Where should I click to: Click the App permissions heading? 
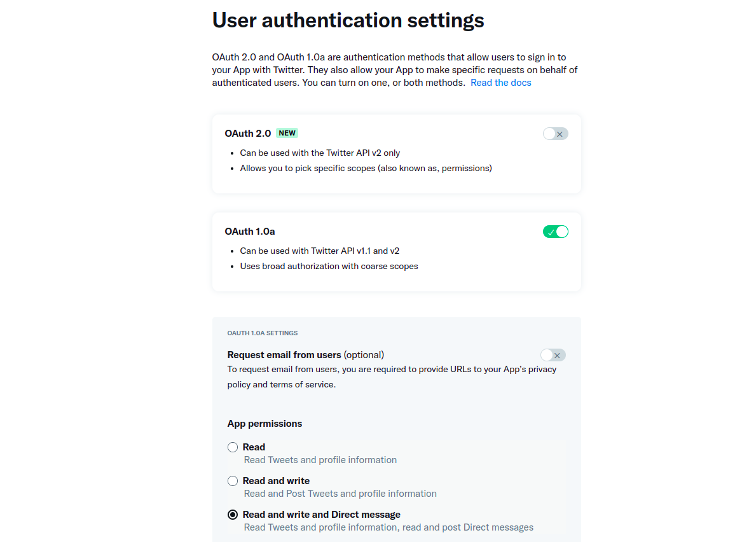pos(265,424)
